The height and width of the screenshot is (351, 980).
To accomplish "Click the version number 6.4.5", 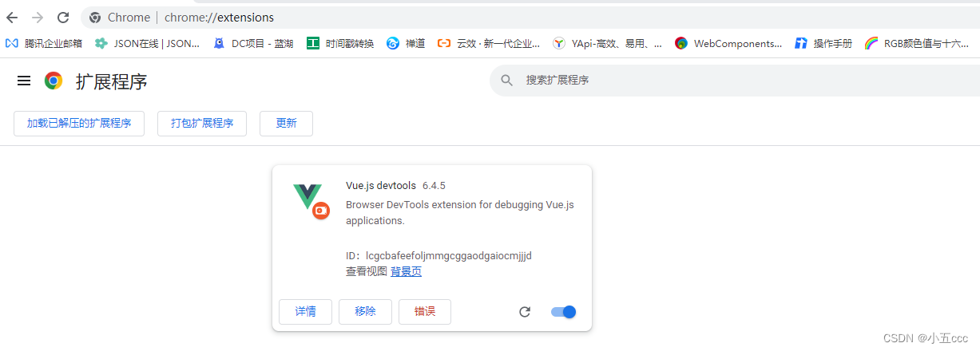I will click(434, 186).
